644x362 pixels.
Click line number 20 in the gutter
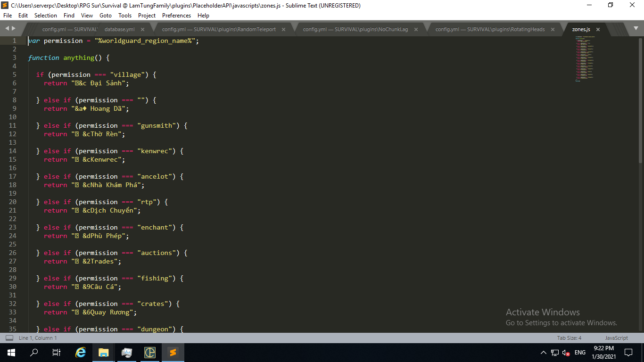tap(13, 202)
